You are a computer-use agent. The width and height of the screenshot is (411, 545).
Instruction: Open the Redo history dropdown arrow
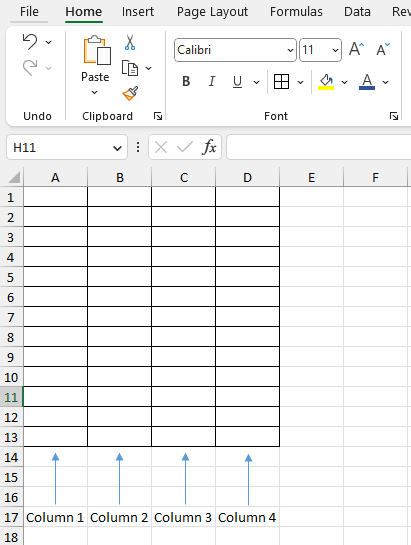[x=49, y=68]
